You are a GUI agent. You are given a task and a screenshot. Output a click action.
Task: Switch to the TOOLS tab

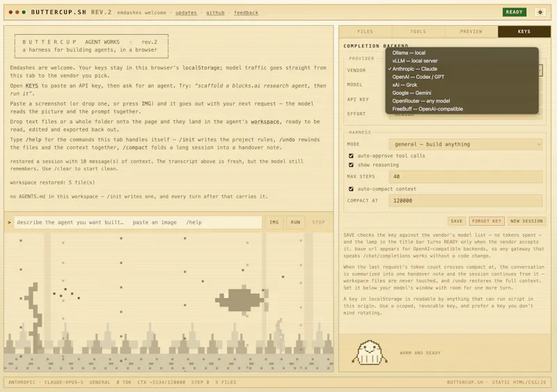418,31
